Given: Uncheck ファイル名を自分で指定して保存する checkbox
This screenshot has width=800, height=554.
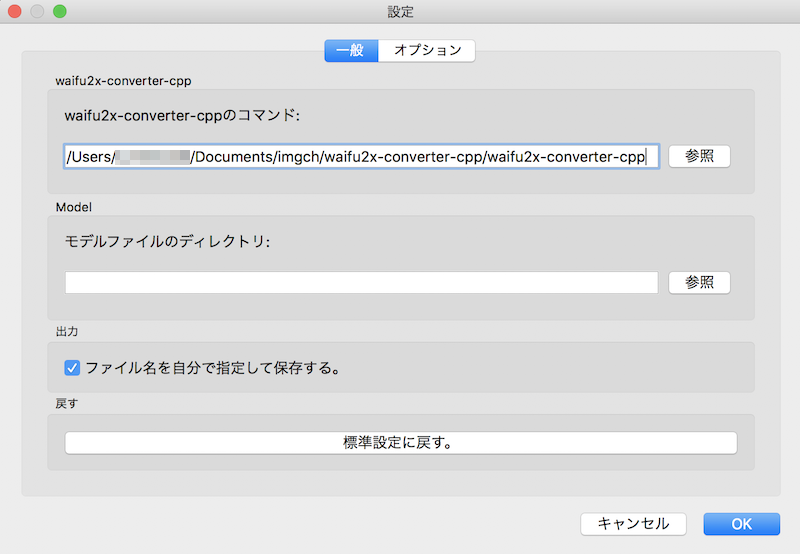Looking at the screenshot, I should click(72, 367).
